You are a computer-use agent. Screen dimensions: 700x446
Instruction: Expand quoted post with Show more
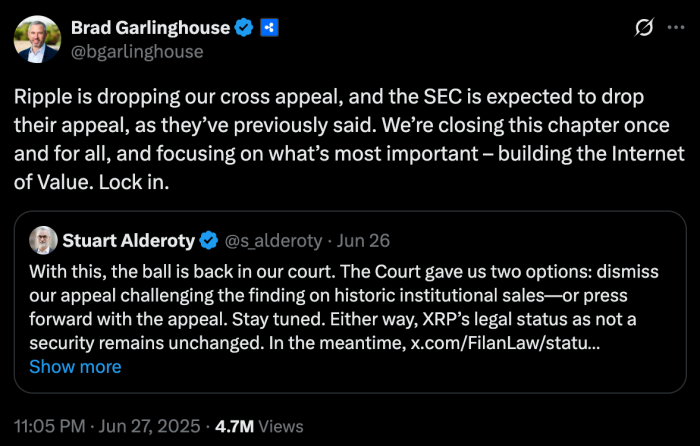click(75, 366)
